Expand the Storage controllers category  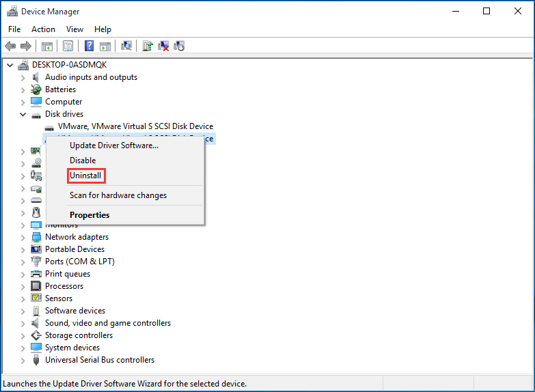pyautogui.click(x=23, y=336)
